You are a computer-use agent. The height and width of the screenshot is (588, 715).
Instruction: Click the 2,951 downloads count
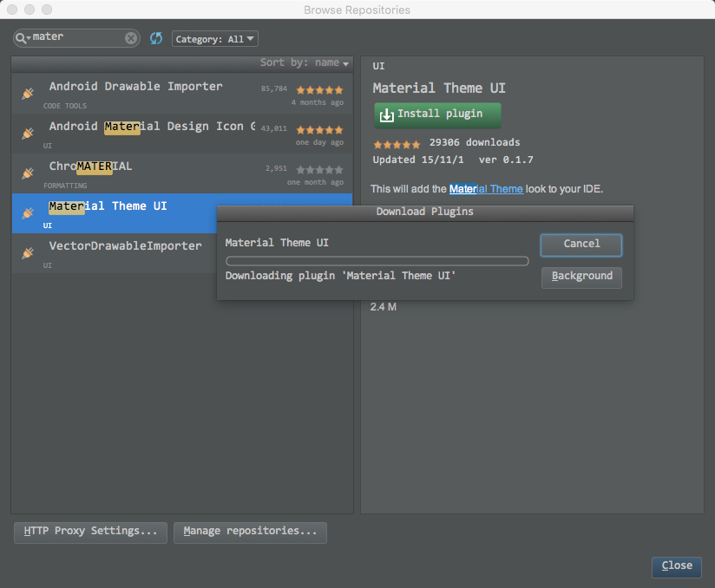[x=276, y=168]
